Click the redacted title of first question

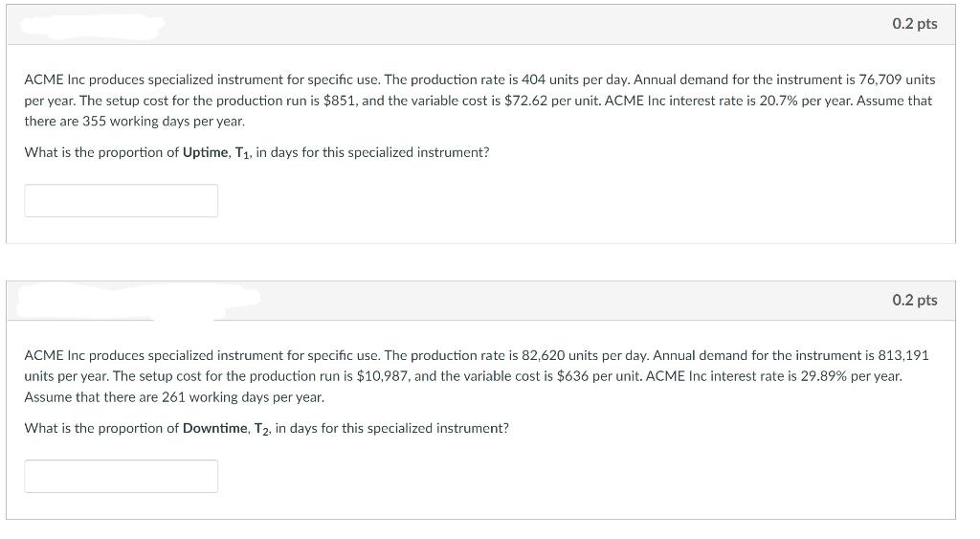click(x=92, y=27)
